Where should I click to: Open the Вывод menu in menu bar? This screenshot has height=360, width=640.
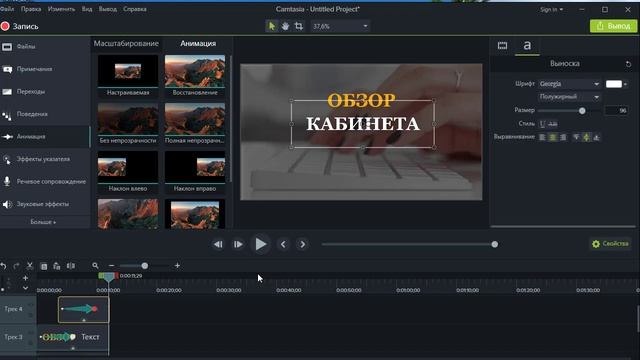[x=108, y=9]
